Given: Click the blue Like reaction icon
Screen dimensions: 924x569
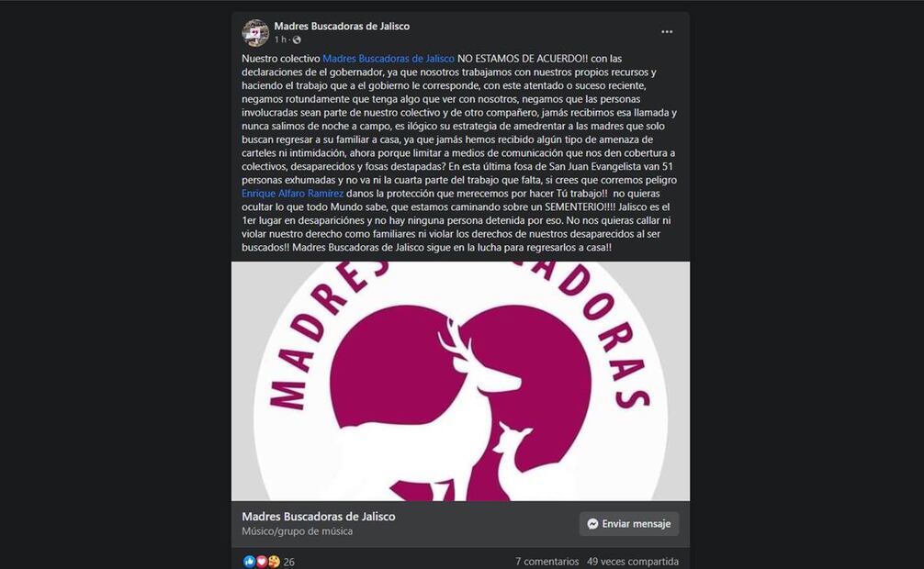Looking at the screenshot, I should pyautogui.click(x=249, y=562).
